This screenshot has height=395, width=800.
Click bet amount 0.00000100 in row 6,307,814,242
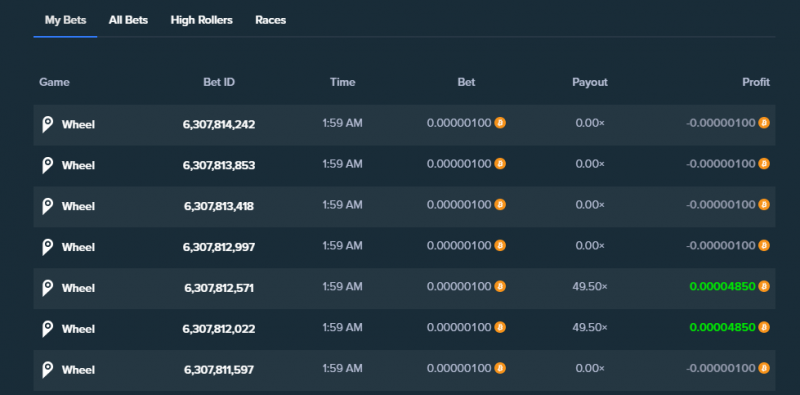click(459, 123)
